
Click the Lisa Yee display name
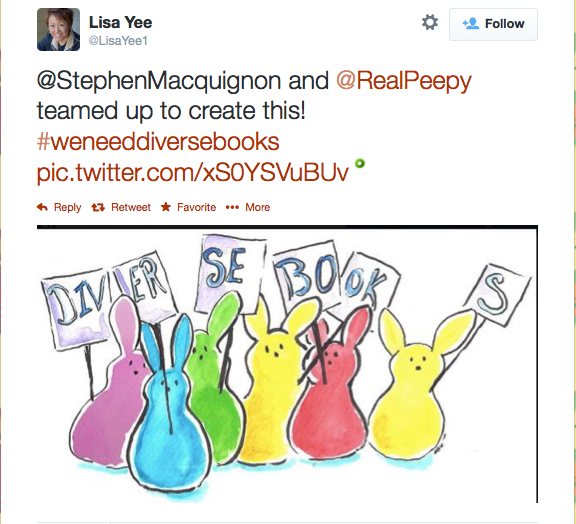120,22
